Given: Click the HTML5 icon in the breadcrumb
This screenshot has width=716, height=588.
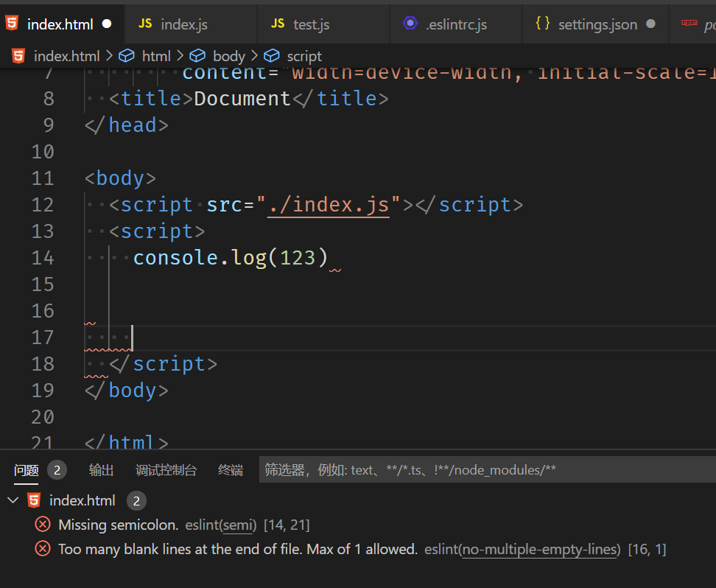Looking at the screenshot, I should coord(18,56).
